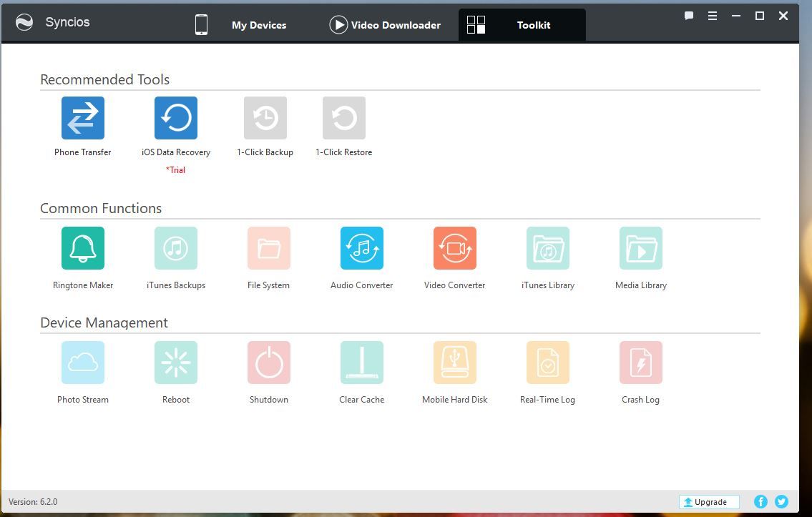The image size is (812, 517).
Task: Click the 1-Click Backup icon
Action: (265, 118)
